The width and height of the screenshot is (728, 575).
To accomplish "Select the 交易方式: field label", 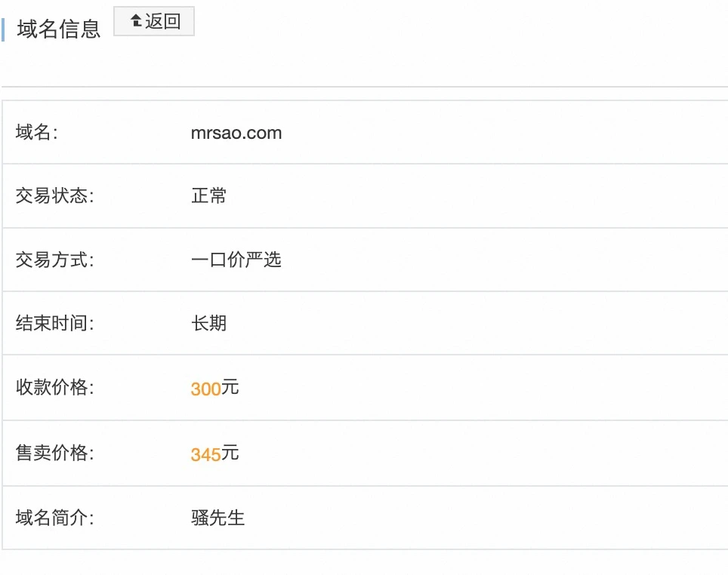I will pyautogui.click(x=55, y=260).
